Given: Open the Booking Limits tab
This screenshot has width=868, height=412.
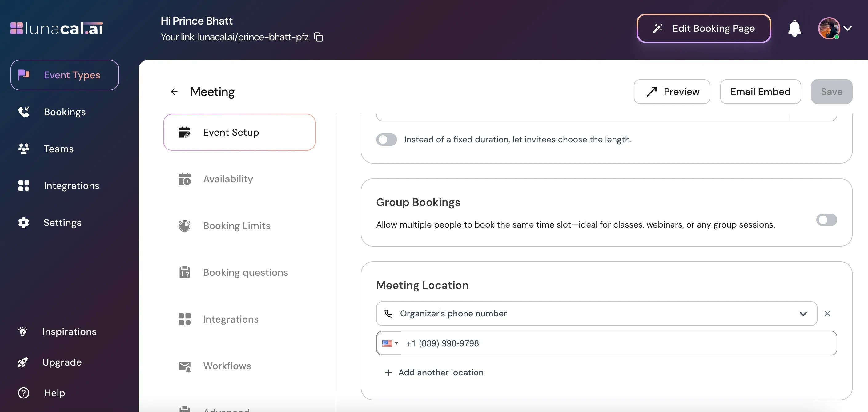Looking at the screenshot, I should (236, 225).
